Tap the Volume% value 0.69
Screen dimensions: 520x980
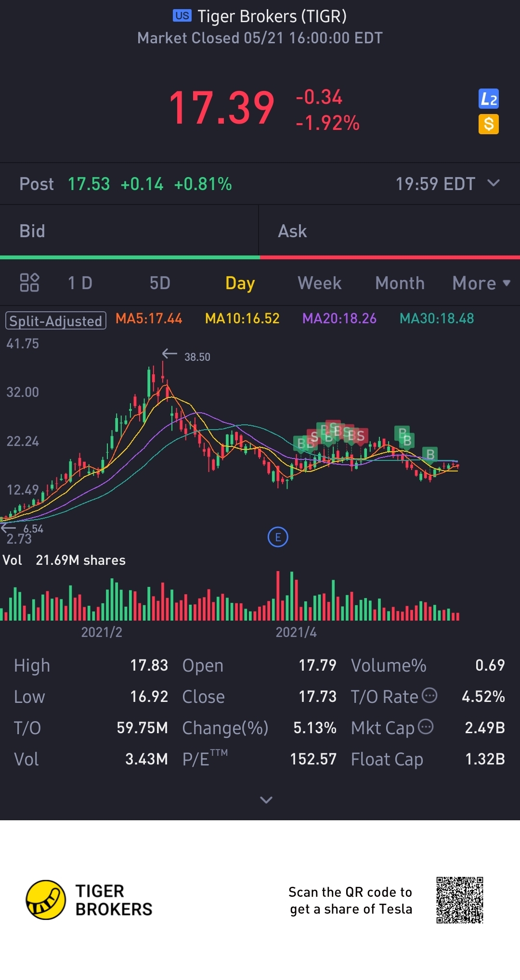click(490, 665)
